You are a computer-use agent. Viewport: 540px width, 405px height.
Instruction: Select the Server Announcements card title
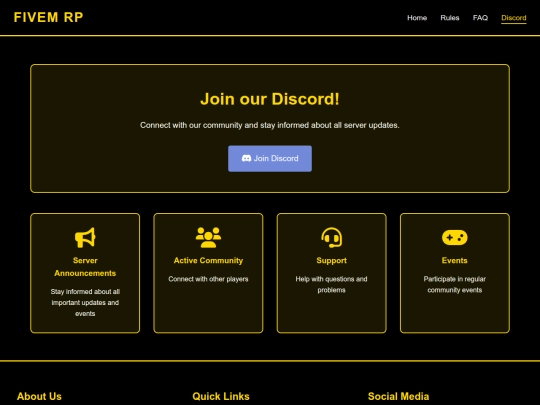[85, 267]
